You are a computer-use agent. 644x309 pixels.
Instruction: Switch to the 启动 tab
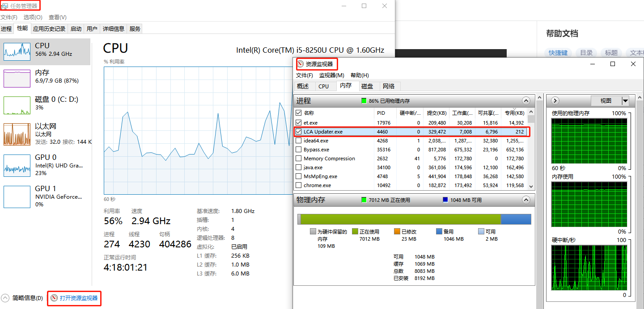[x=76, y=29]
